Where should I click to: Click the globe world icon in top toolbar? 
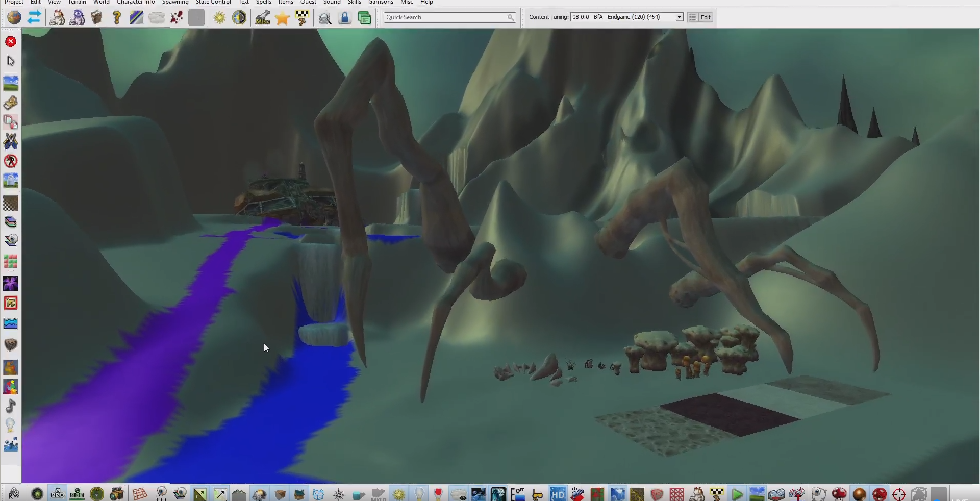(14, 17)
